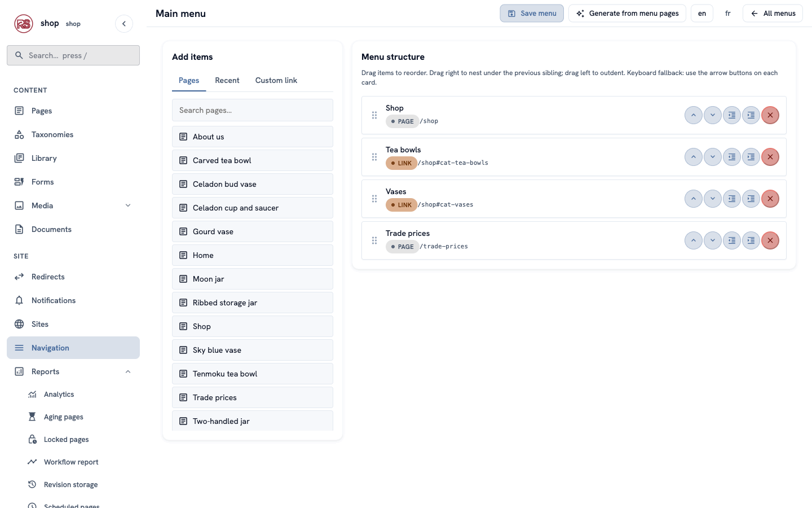
Task: Collapse the Reports section
Action: click(x=128, y=371)
